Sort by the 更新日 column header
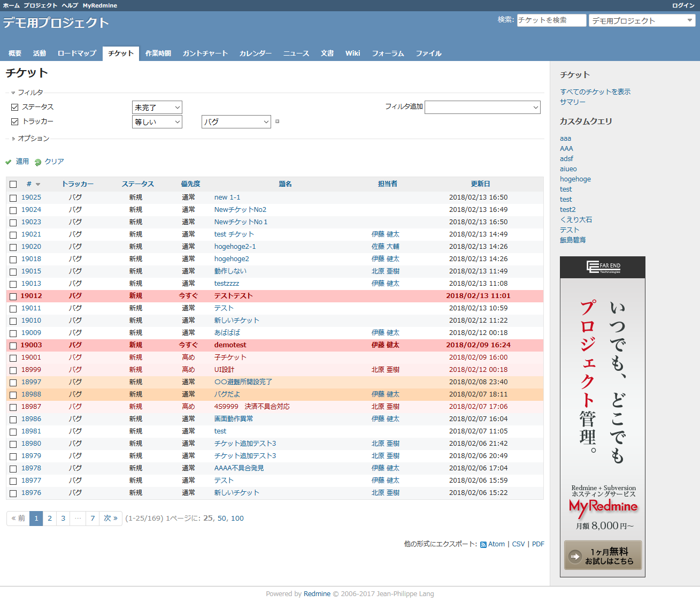This screenshot has width=700, height=602. pyautogui.click(x=480, y=184)
